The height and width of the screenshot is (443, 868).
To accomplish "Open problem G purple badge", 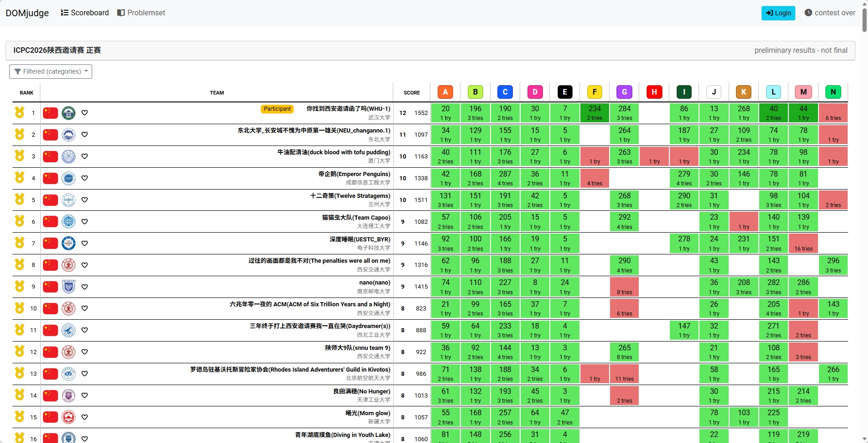I will coord(624,92).
